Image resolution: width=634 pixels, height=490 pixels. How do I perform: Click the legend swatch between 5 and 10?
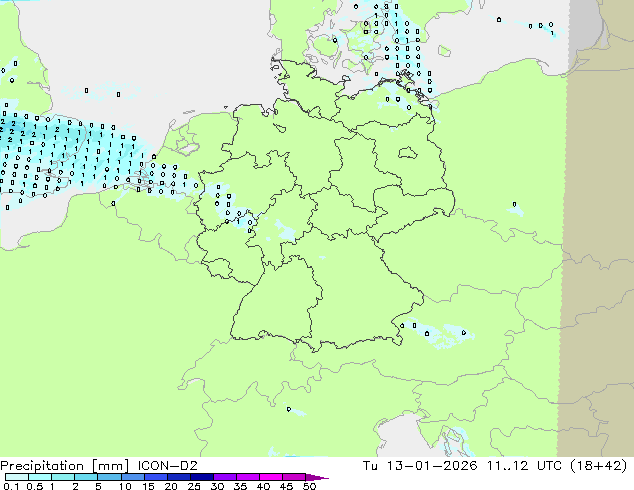(x=109, y=477)
